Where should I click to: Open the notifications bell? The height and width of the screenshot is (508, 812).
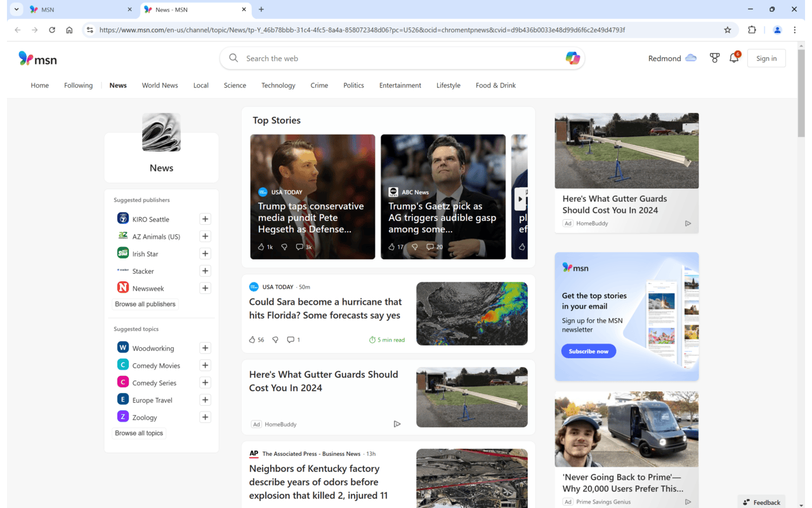[735, 58]
